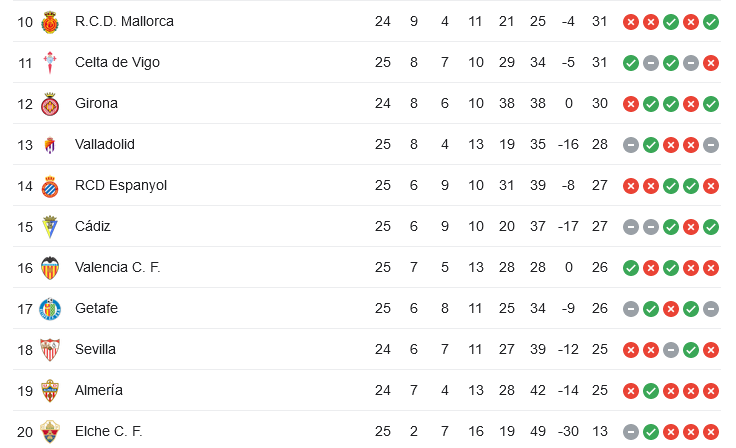Image resolution: width=736 pixels, height=448 pixels.
Task: Click the Valencia C. F. bat crest
Action: (50, 268)
